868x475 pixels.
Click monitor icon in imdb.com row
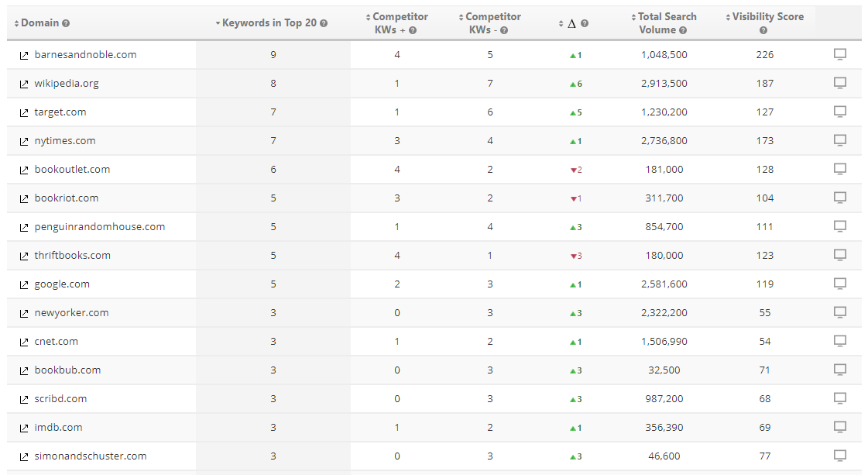click(840, 427)
